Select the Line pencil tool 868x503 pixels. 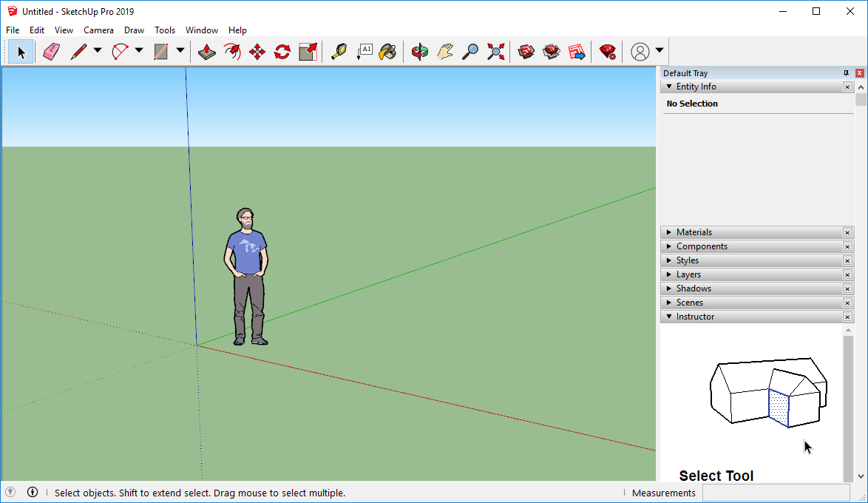[78, 52]
